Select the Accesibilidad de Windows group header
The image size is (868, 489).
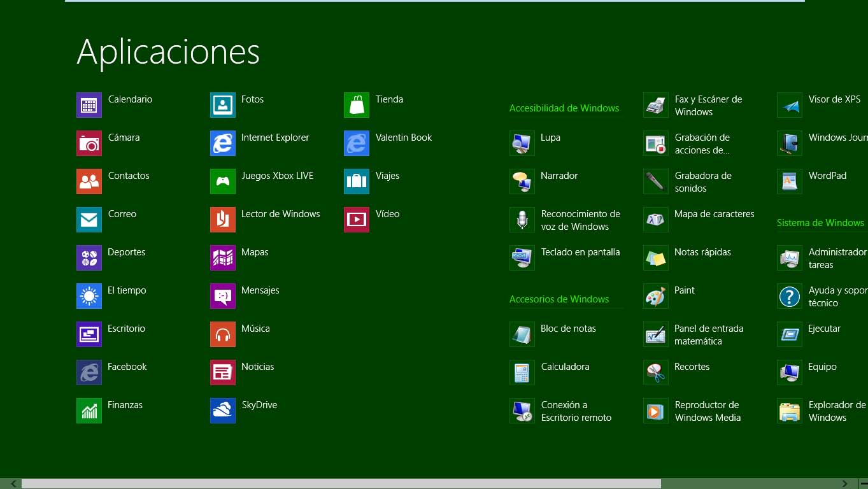[x=564, y=108]
